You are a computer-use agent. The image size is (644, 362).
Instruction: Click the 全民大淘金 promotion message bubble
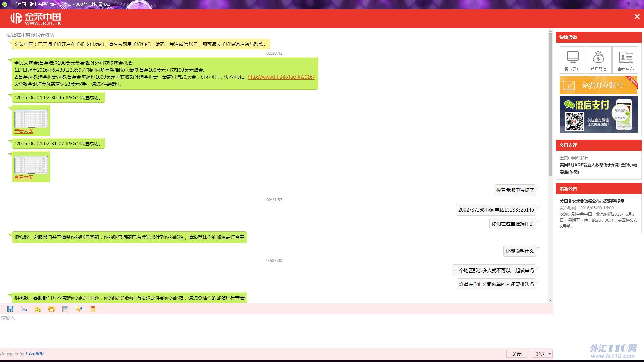click(x=165, y=73)
